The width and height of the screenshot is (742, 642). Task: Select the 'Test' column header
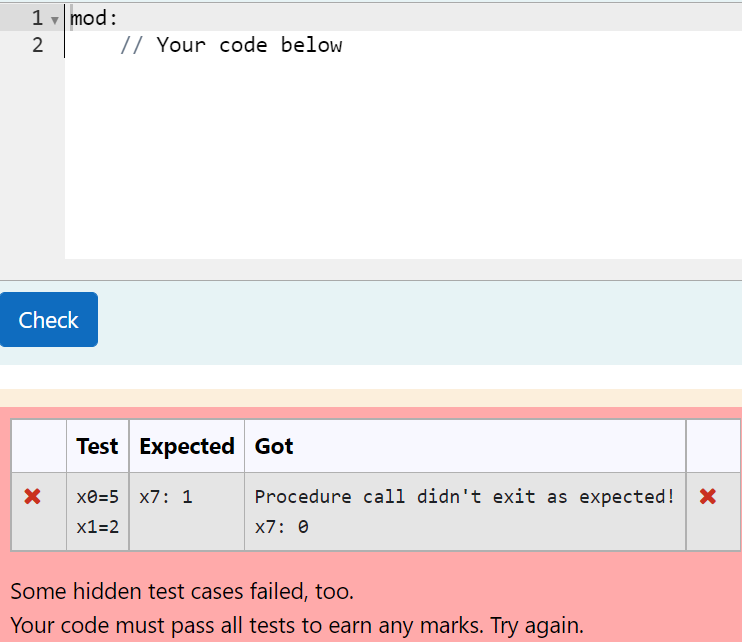(97, 446)
